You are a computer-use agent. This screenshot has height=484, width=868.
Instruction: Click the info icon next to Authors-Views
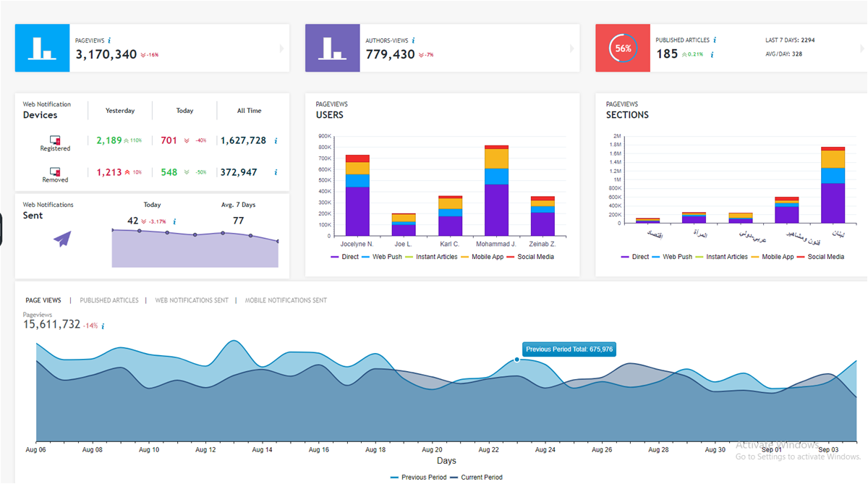(x=413, y=41)
